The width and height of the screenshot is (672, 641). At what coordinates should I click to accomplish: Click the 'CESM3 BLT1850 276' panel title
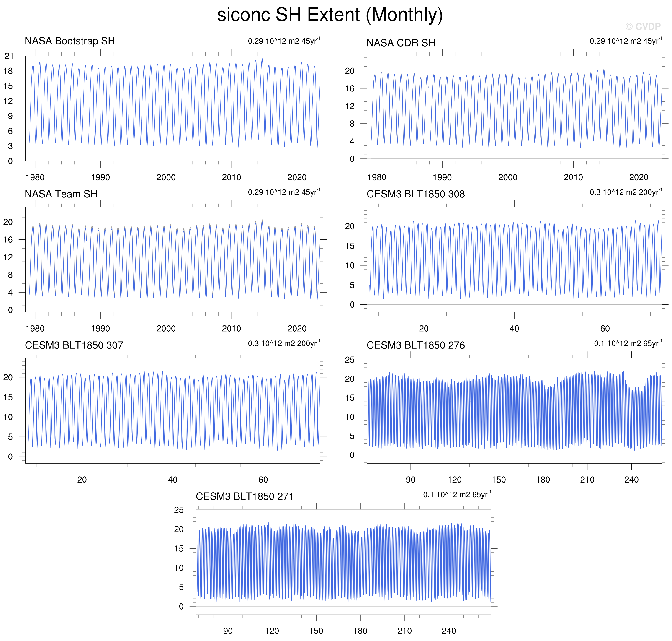click(x=416, y=345)
